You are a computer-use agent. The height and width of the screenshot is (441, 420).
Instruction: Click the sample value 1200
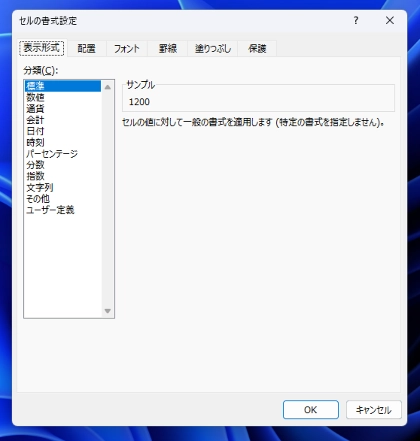139,102
